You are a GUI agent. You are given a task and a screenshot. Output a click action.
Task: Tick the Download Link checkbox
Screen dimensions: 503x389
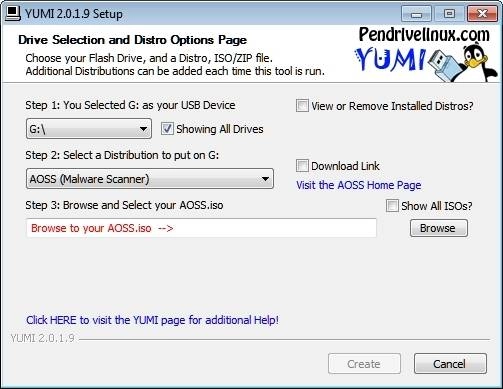302,166
